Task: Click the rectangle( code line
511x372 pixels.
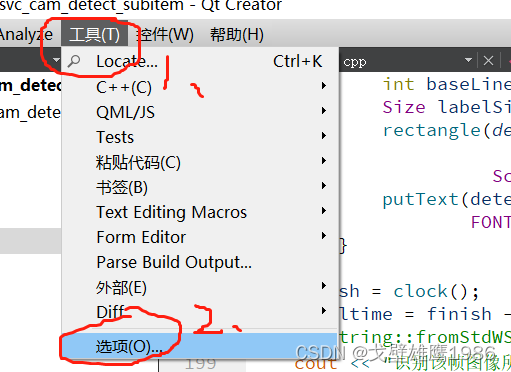Action: [447, 130]
